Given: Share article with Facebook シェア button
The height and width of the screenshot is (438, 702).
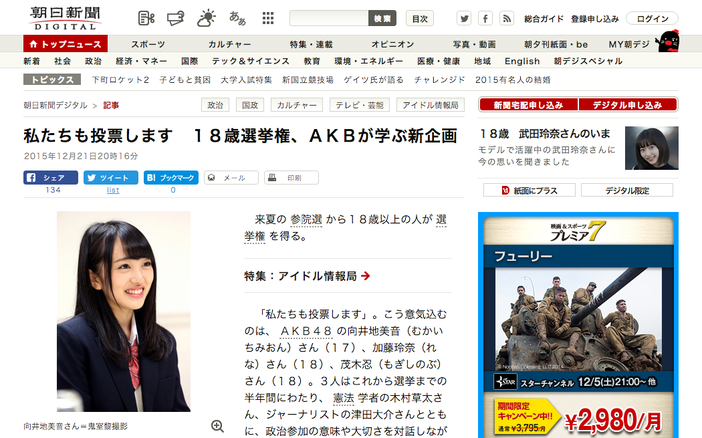Looking at the screenshot, I should tap(51, 178).
